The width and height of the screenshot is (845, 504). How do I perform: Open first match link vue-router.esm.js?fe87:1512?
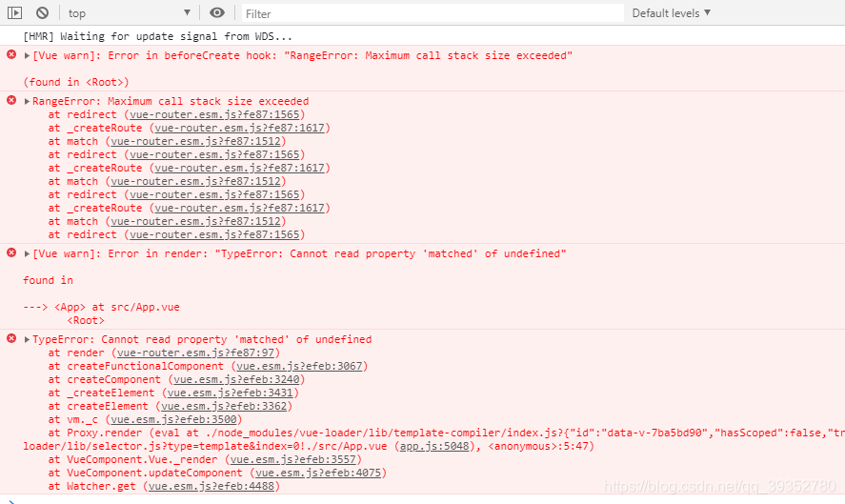(x=195, y=141)
